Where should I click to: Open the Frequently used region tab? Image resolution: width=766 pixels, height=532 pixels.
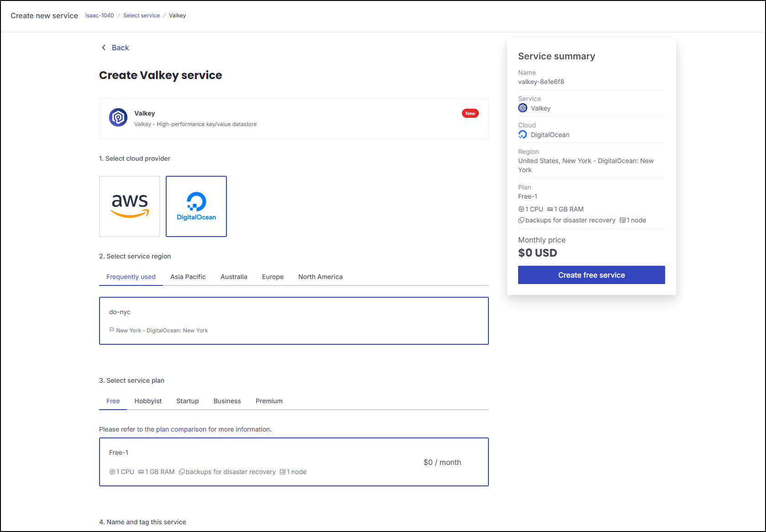[131, 277]
